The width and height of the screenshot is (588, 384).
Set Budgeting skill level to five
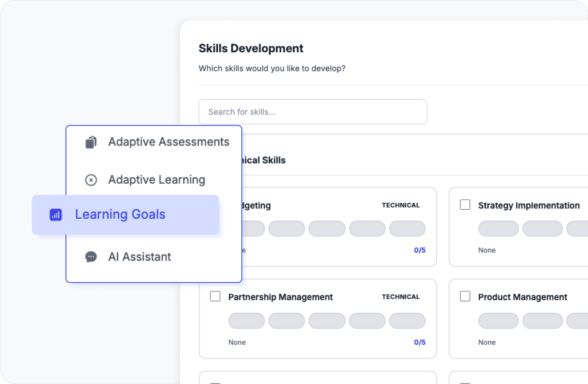click(x=407, y=229)
